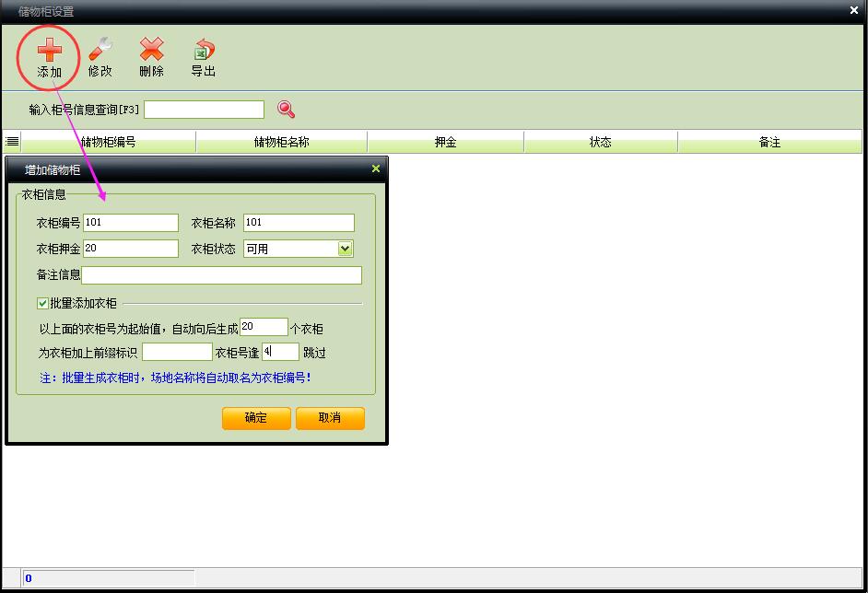This screenshot has width=868, height=593.
Task: Close the 储物柜设置 window
Action: click(x=854, y=10)
